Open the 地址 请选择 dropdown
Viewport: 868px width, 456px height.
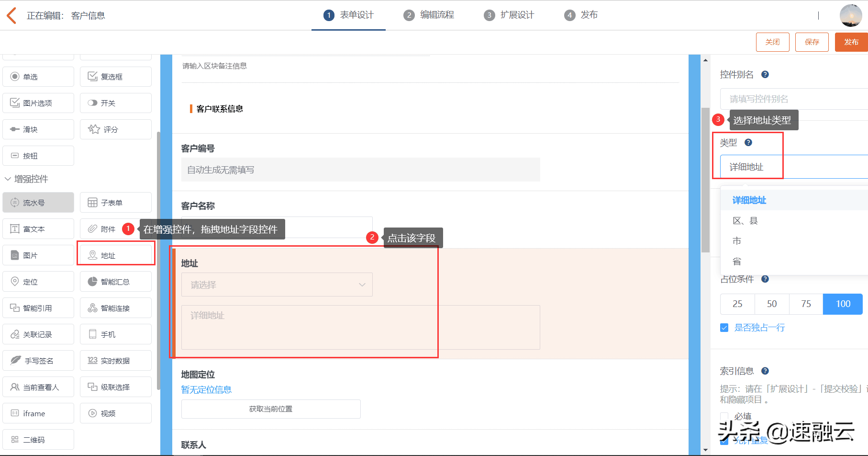(x=277, y=285)
